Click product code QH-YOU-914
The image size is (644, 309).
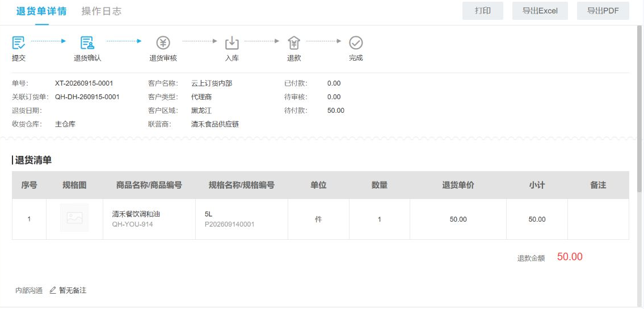point(132,225)
